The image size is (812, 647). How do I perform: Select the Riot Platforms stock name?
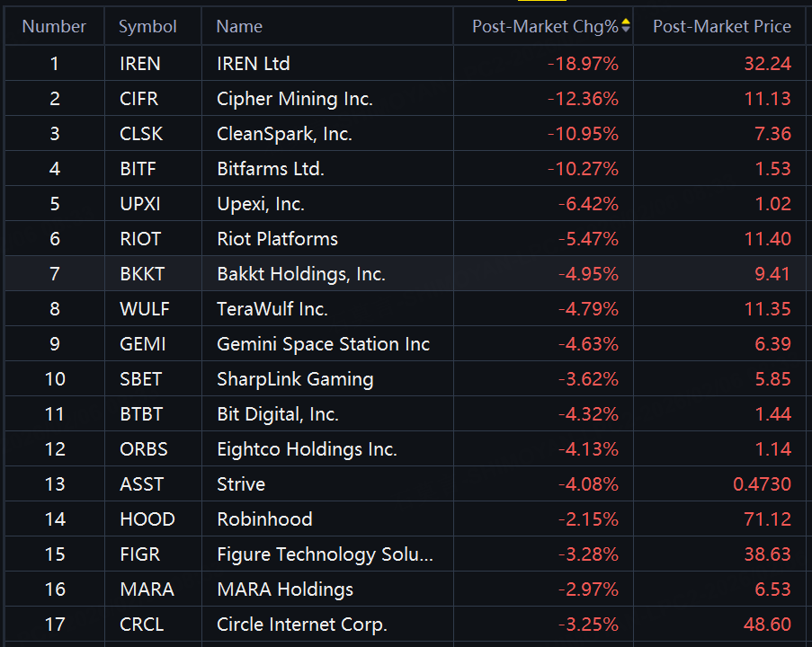(277, 239)
